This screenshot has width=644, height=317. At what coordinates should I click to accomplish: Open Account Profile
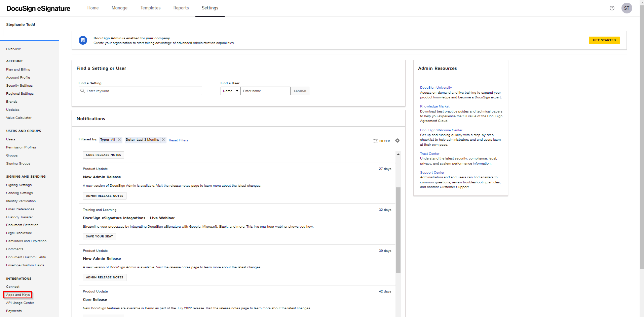coord(18,78)
